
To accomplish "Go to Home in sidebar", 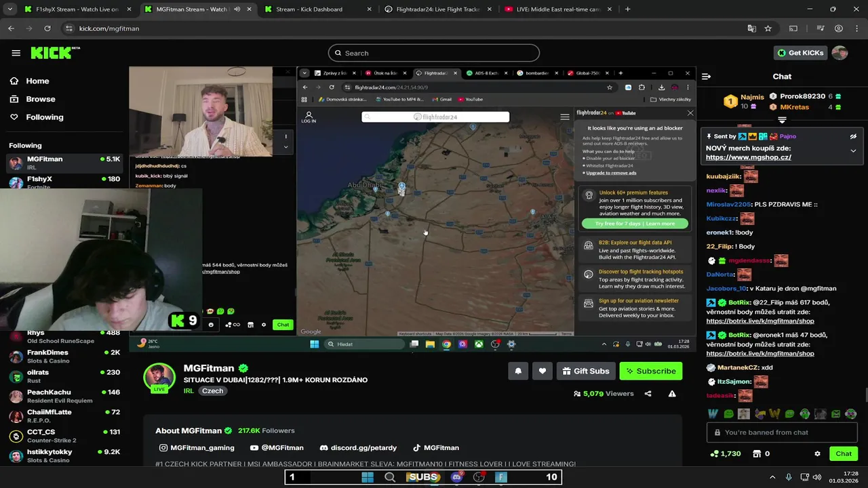I will click(x=37, y=81).
